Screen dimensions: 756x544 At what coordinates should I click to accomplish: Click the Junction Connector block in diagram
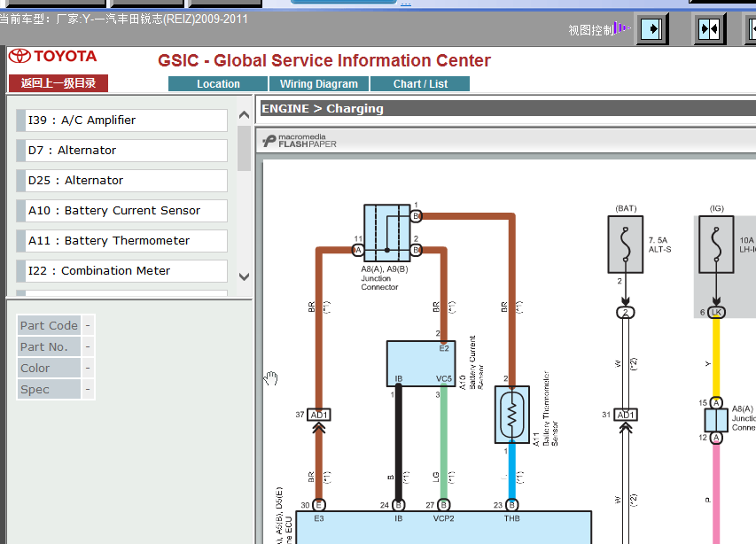(x=387, y=233)
